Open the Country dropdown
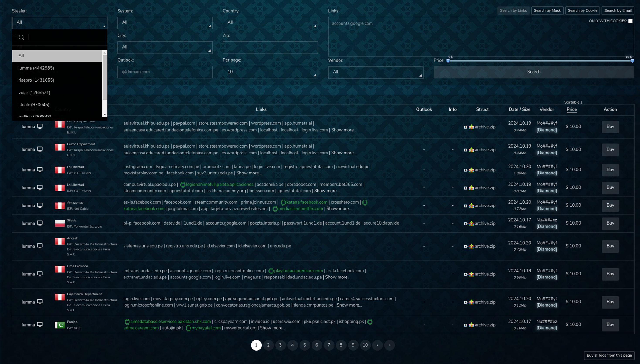Screen dimensions: 640x364 (x=270, y=23)
